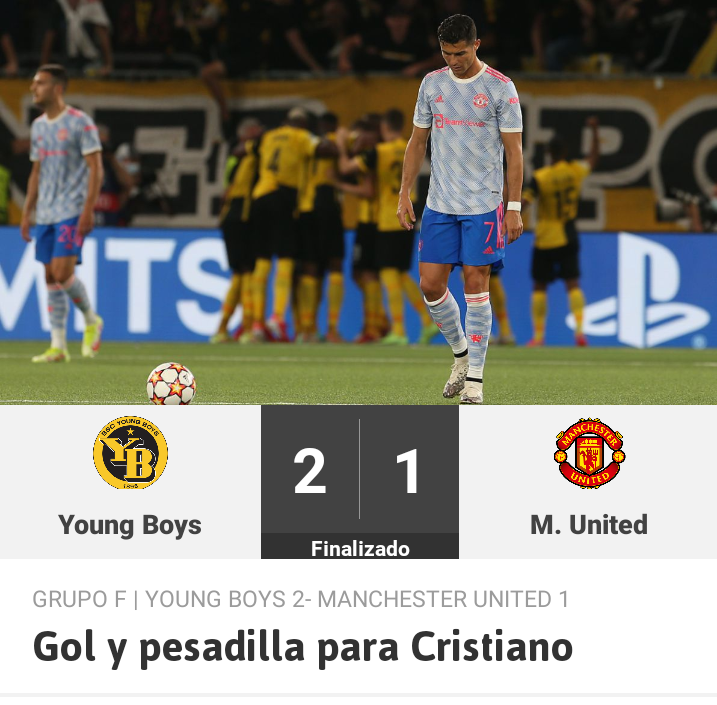Viewport: 717px width, 705px height.
Task: Click the yellow fan banner behind the players
Action: click(x=358, y=153)
